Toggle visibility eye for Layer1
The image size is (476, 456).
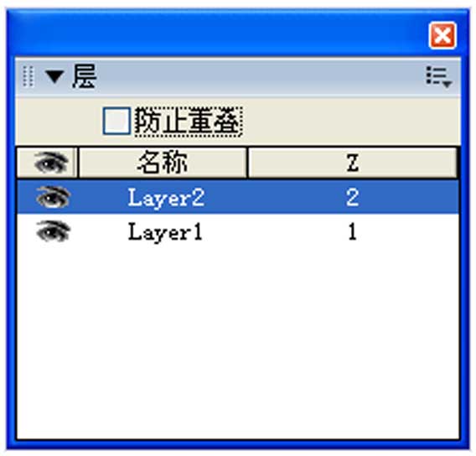coord(53,231)
